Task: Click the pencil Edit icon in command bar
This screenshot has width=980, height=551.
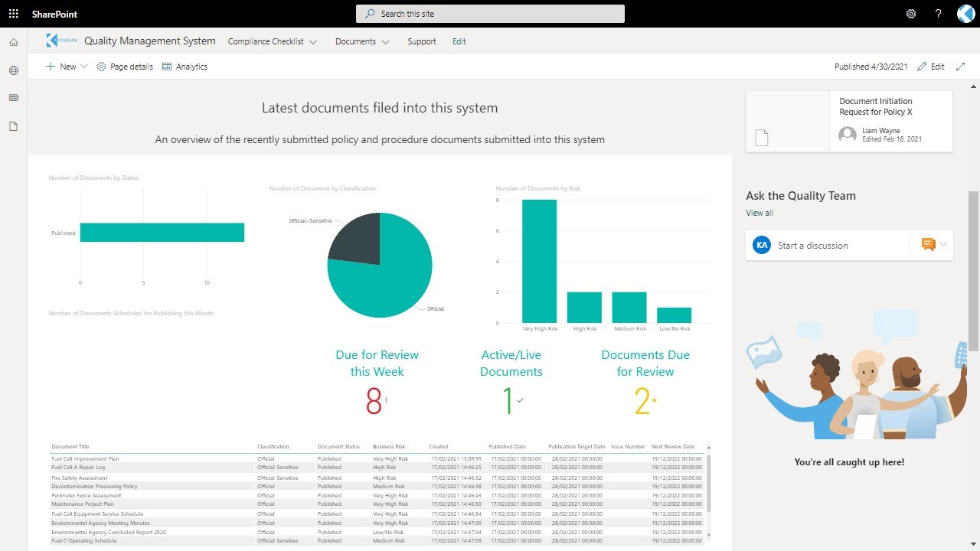Action: pos(922,67)
